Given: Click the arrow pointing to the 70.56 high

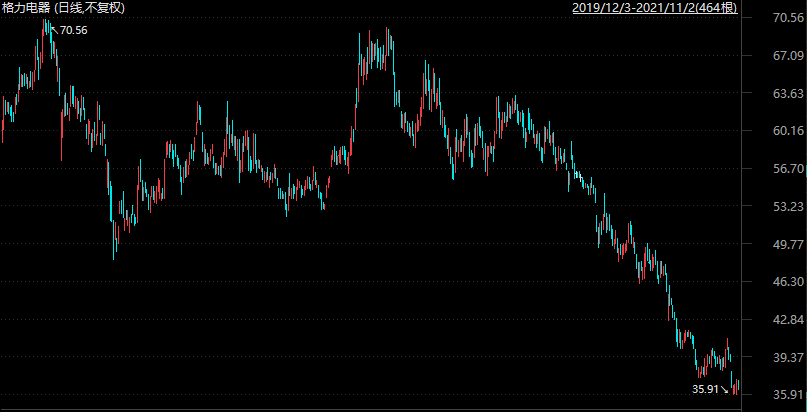Looking at the screenshot, I should click(x=54, y=27).
